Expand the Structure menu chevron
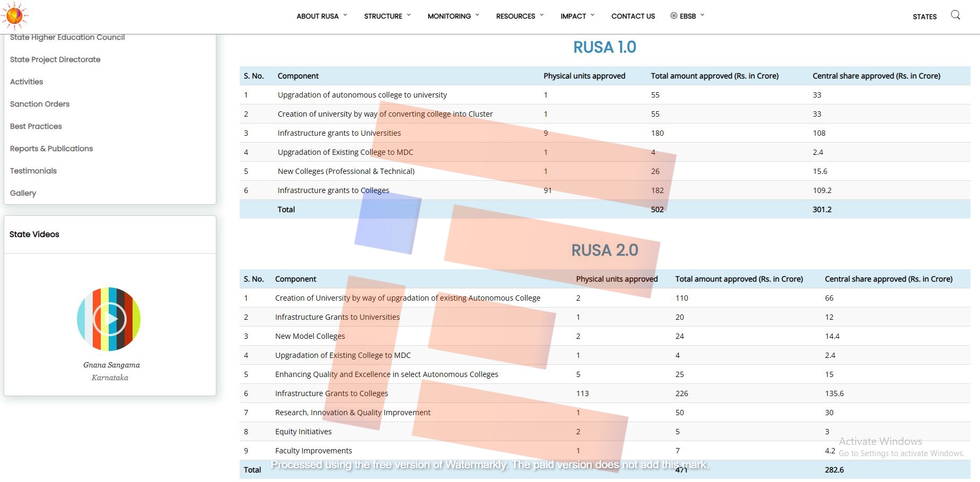 click(409, 15)
